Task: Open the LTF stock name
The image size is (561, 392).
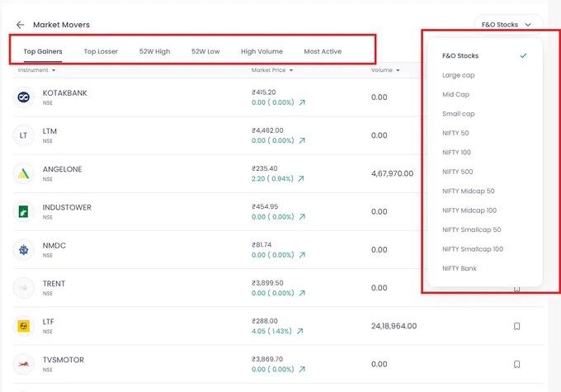Action: [49, 322]
